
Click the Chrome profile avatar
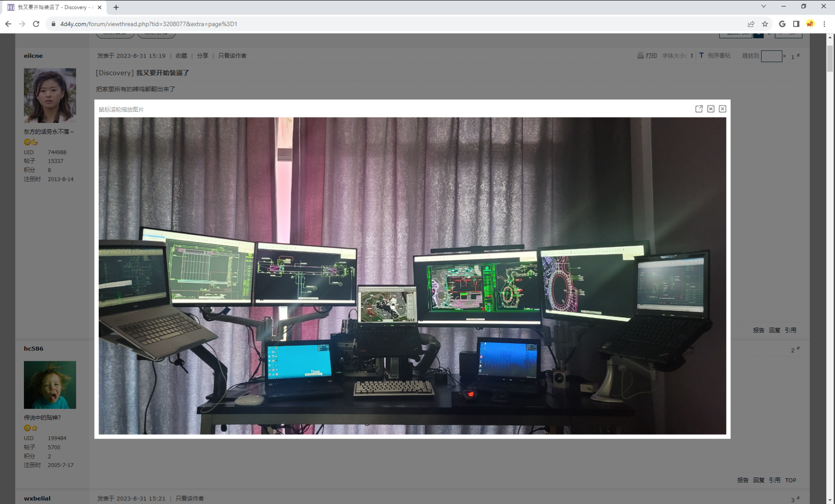coord(810,24)
